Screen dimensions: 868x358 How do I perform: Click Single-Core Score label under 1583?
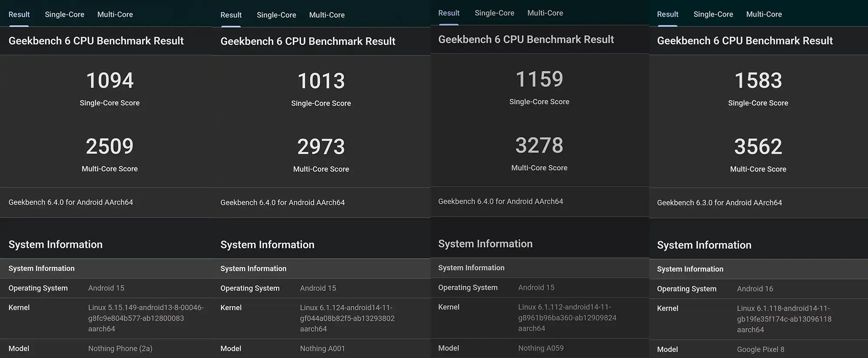click(758, 103)
